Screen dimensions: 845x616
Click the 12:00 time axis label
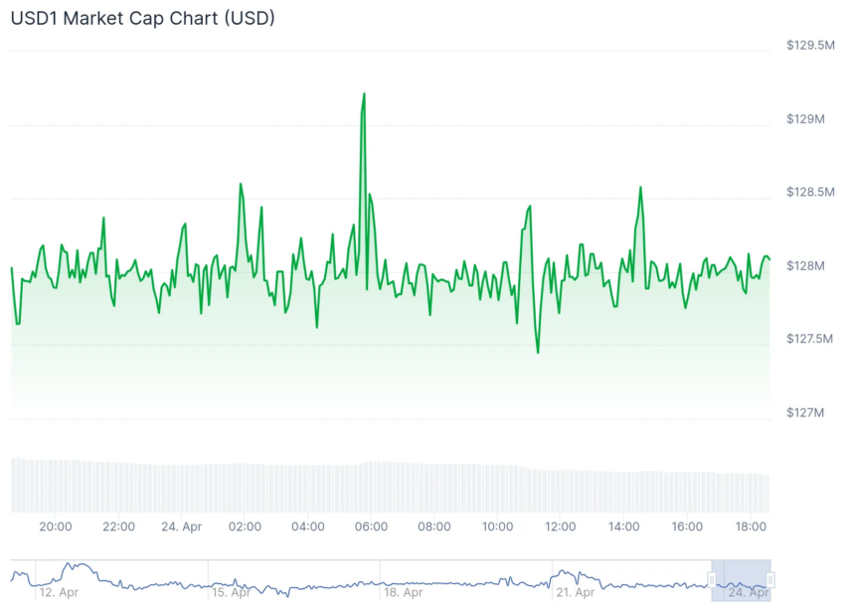pyautogui.click(x=561, y=527)
